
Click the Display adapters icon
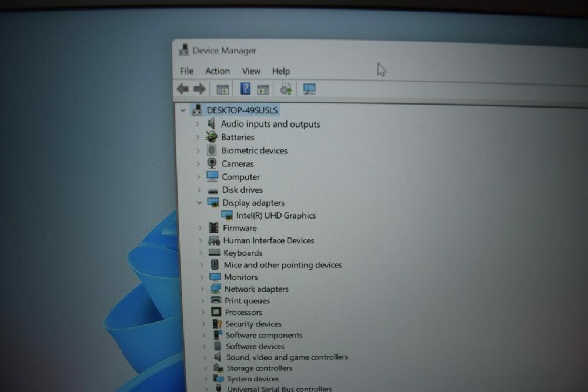213,203
